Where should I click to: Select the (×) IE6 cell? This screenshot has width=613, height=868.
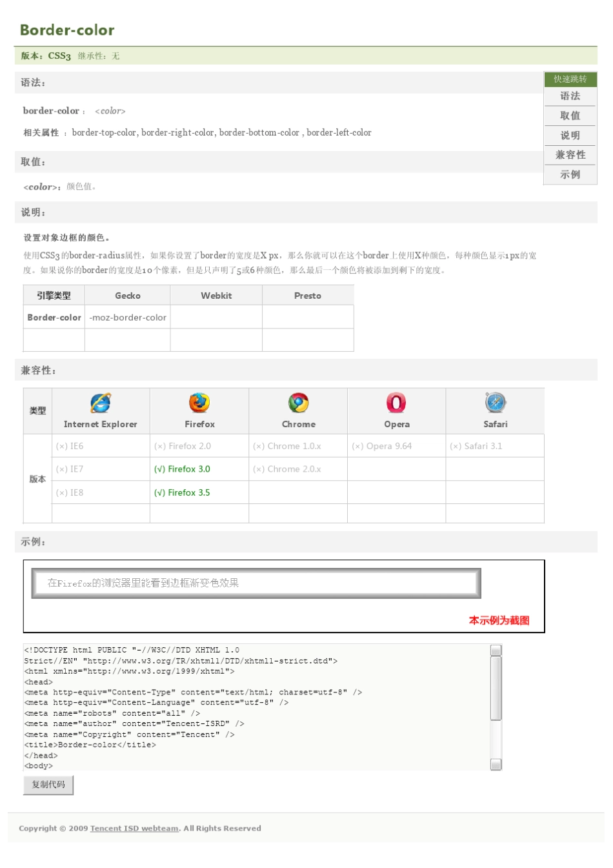(101, 446)
